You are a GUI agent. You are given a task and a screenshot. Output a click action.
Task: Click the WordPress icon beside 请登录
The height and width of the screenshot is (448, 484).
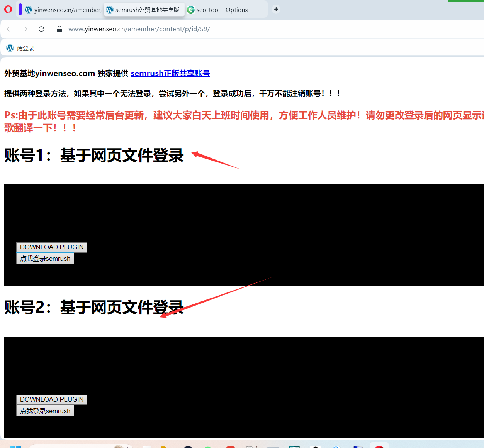tap(9, 48)
